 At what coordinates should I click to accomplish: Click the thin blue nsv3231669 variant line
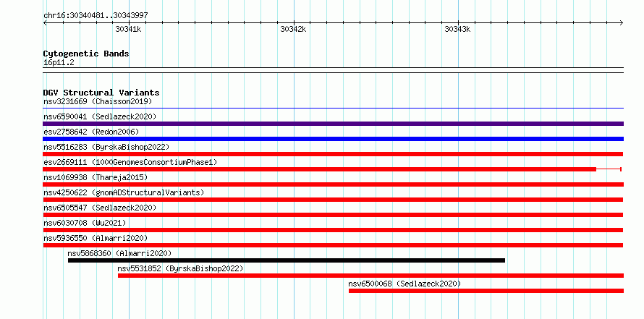click(333, 109)
